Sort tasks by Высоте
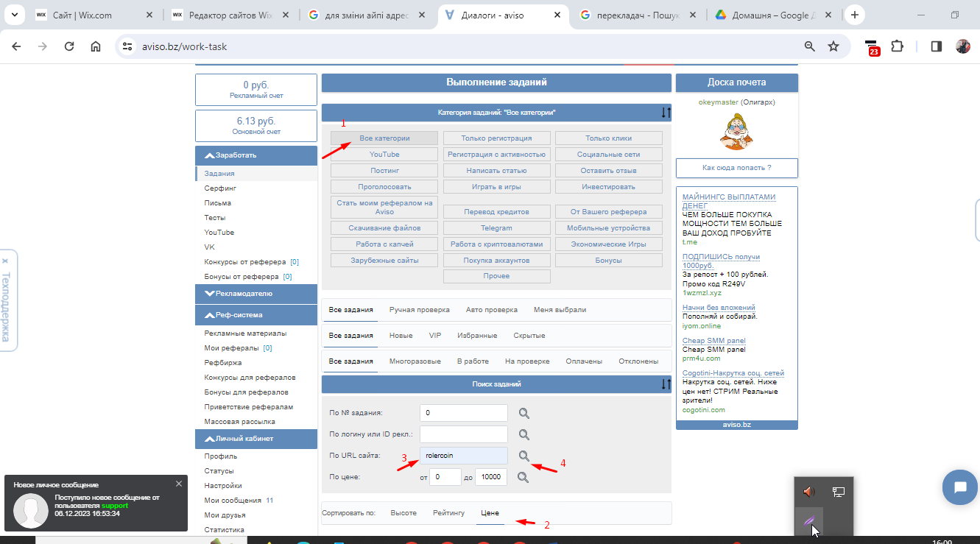The image size is (980, 544). [403, 513]
